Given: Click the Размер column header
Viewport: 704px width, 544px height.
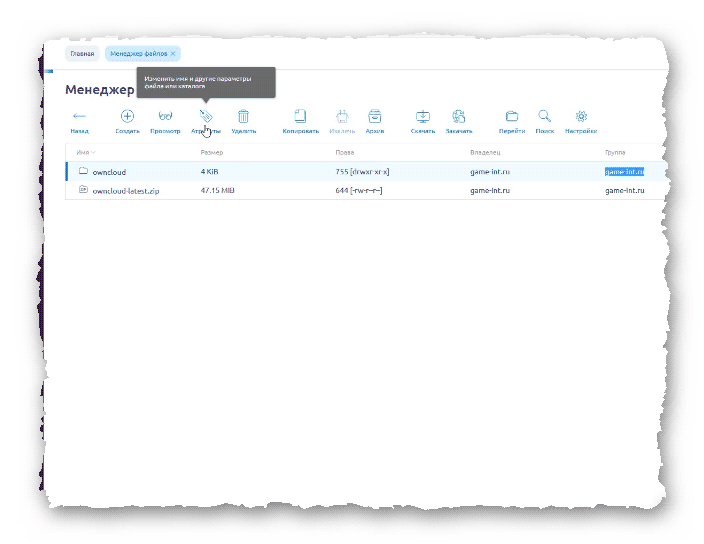Looking at the screenshot, I should click(212, 153).
